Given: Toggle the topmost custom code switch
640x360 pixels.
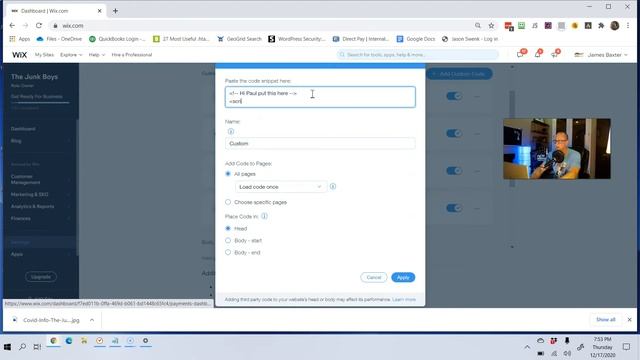Looking at the screenshot, I should [454, 96].
